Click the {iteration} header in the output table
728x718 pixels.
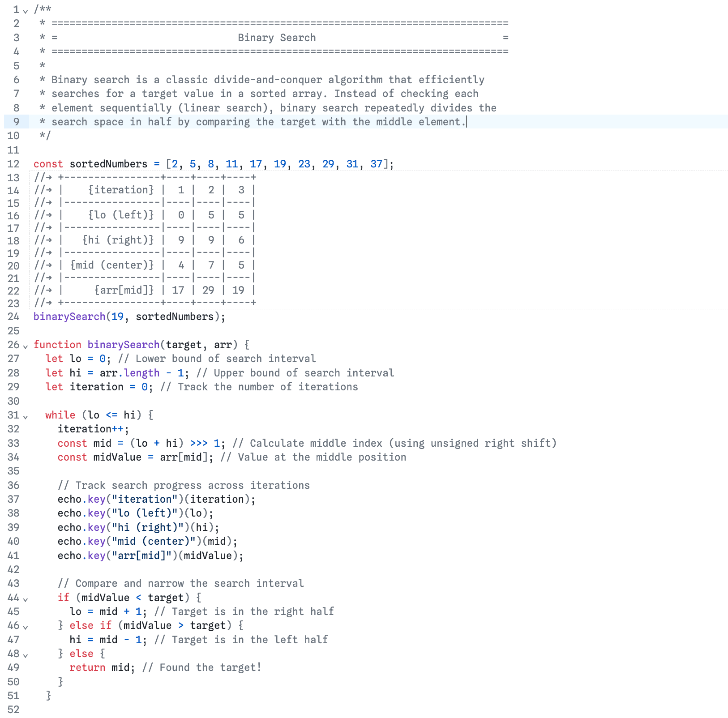coord(121,190)
